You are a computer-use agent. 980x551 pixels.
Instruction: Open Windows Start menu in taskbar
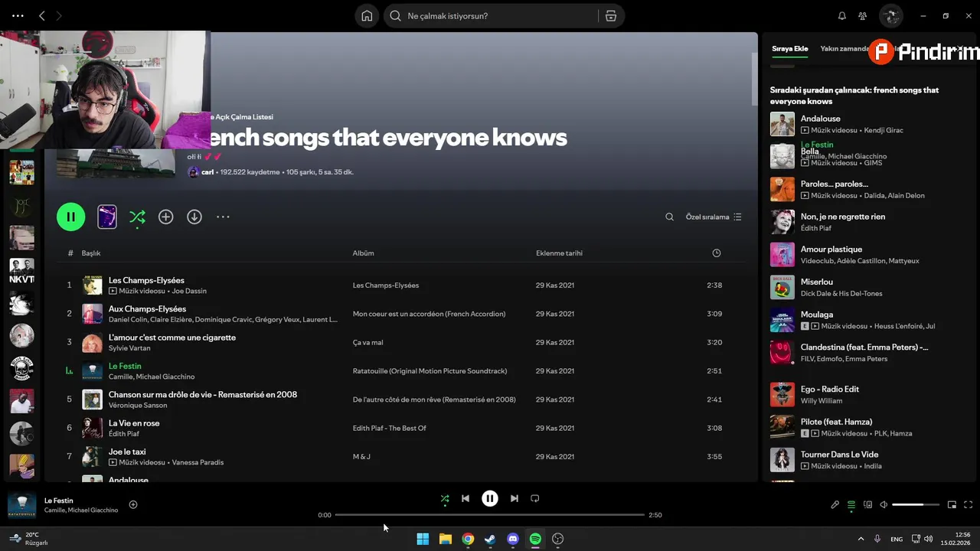(423, 539)
